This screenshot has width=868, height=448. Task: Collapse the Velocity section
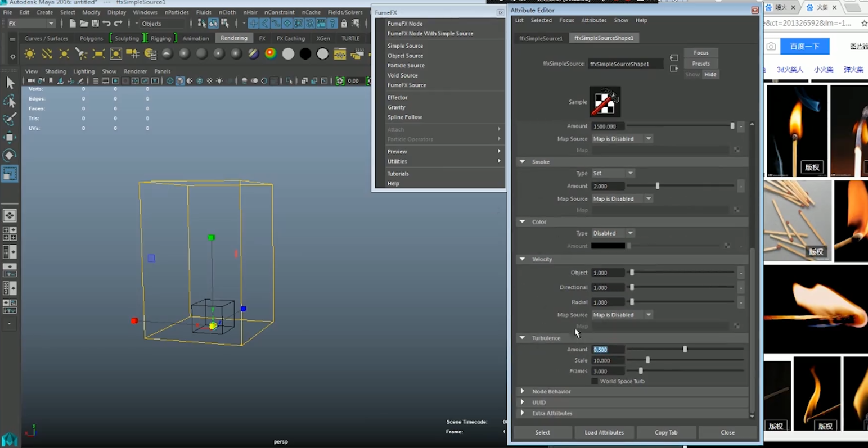[522, 259]
